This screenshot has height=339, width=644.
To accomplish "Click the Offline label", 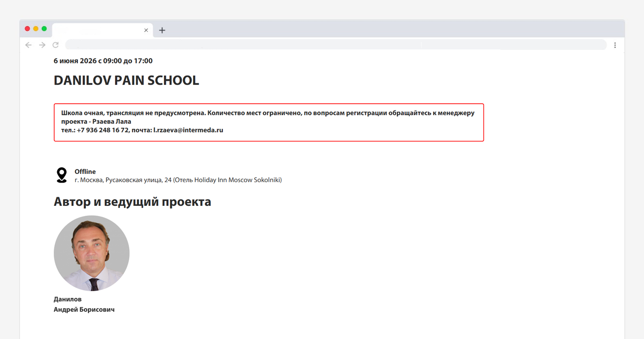I will click(85, 171).
